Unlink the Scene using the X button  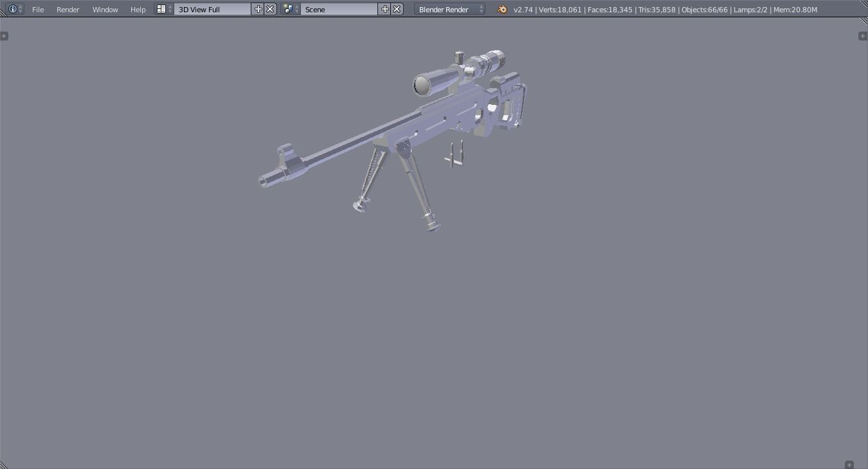[397, 9]
